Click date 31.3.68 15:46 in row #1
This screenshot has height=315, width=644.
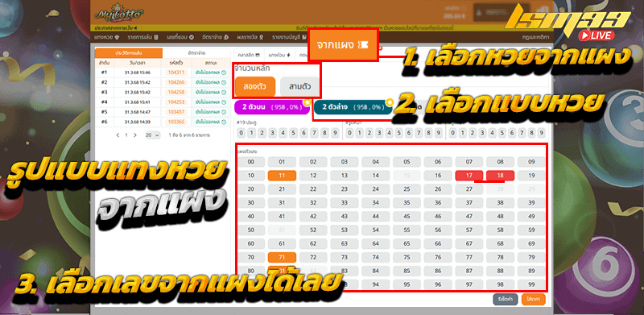(138, 73)
